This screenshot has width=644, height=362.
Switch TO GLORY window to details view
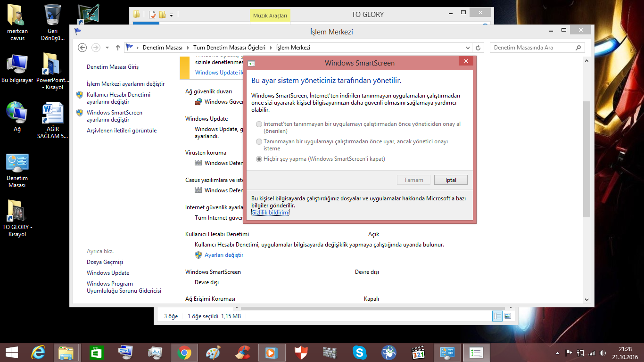[x=497, y=316]
